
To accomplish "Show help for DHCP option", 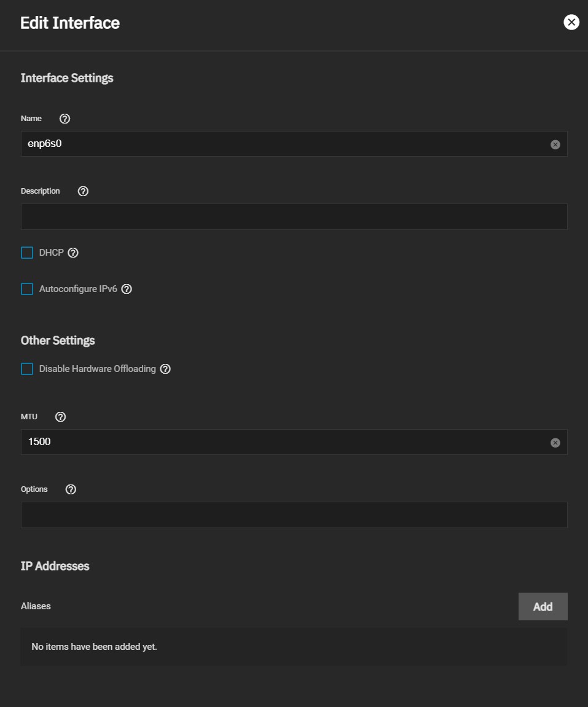I will [73, 253].
